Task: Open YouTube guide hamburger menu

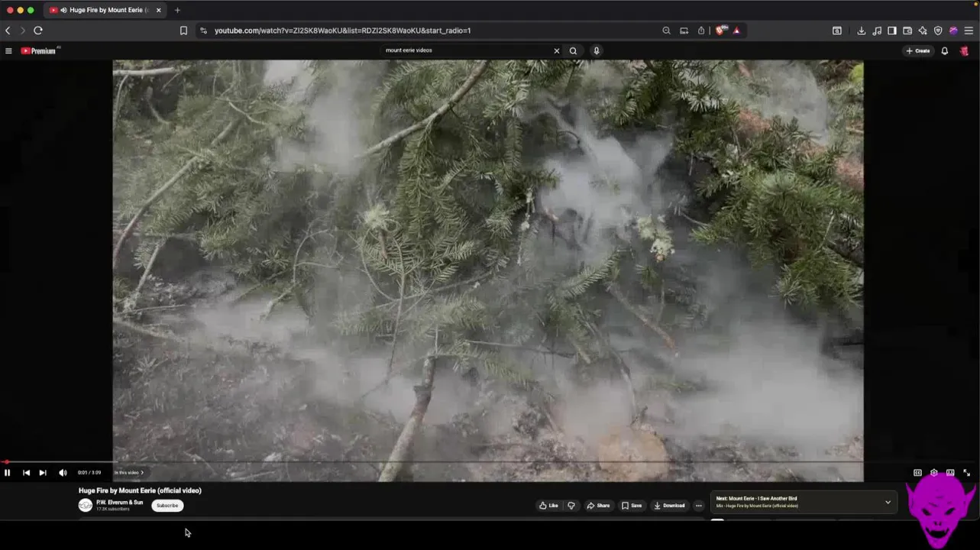Action: 8,51
